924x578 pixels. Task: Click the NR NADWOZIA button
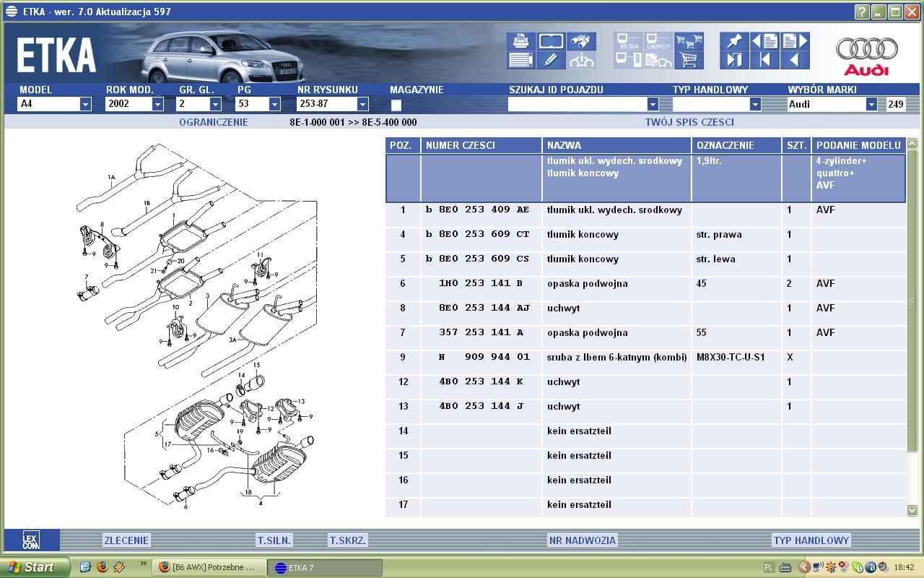coord(583,540)
